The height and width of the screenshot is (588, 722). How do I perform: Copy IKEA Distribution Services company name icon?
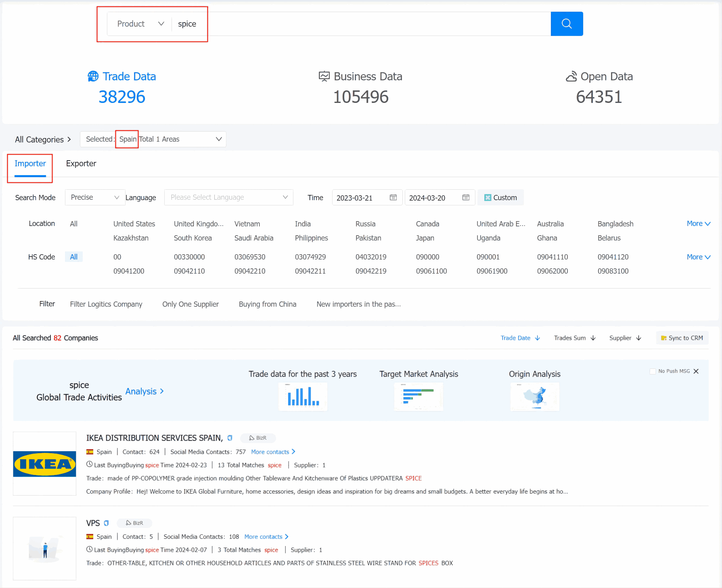(230, 438)
